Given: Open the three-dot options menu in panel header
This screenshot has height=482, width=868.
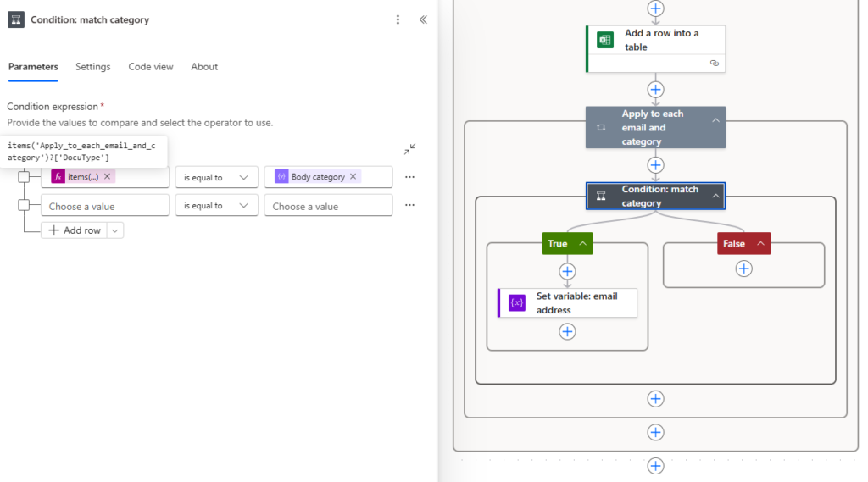Looking at the screenshot, I should (398, 20).
